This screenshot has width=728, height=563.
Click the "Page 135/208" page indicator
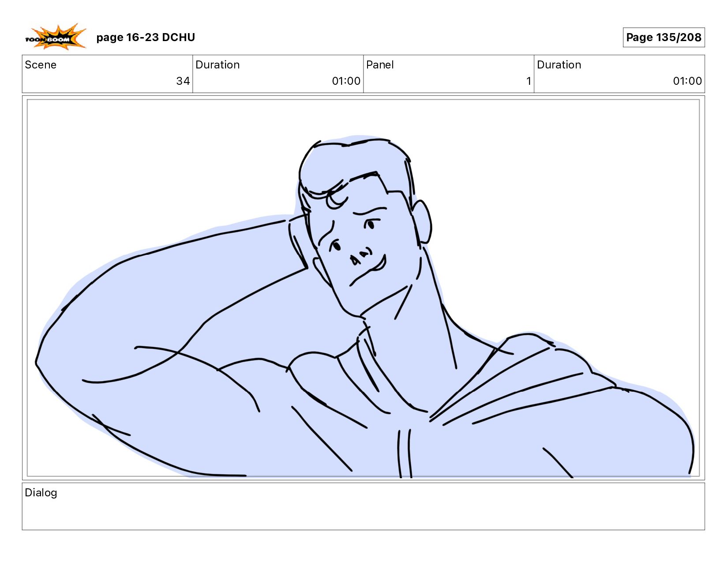coord(664,38)
